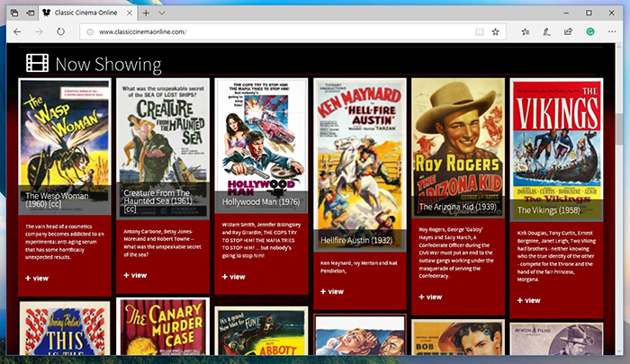
Task: Open the Favorites hub icon
Action: [525, 31]
